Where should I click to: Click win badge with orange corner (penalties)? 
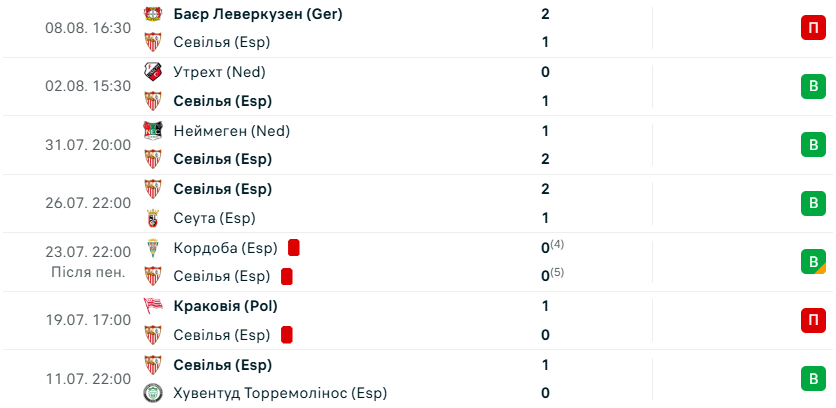pos(813,262)
